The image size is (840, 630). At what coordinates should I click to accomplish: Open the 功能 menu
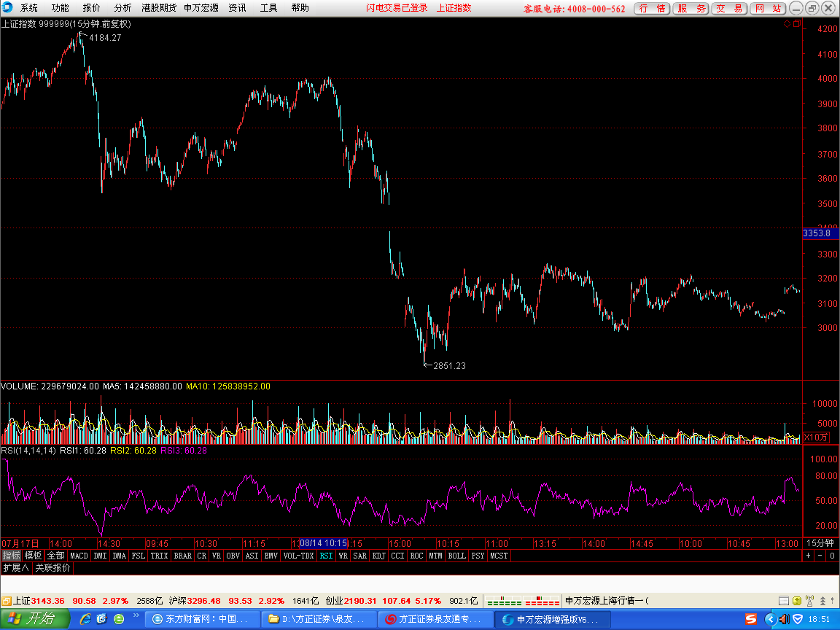pyautogui.click(x=60, y=8)
